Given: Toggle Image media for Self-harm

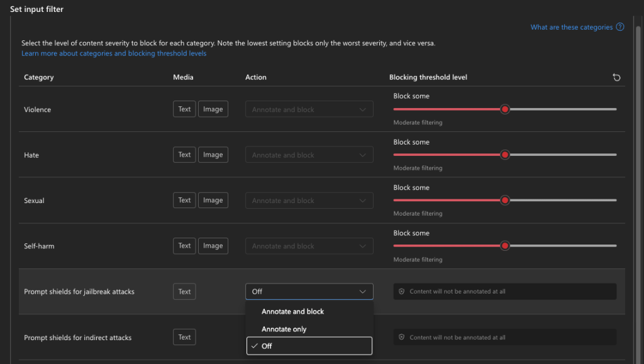Looking at the screenshot, I should click(x=213, y=246).
